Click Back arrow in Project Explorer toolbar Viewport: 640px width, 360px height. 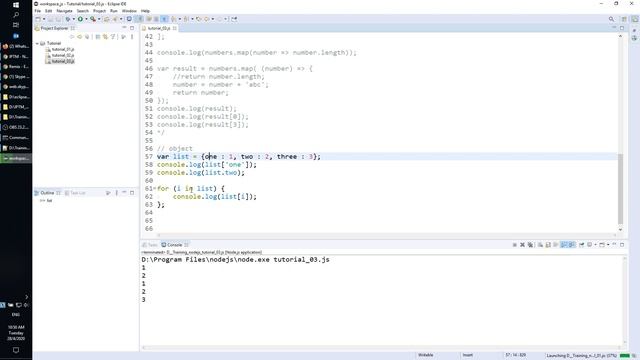(72, 37)
